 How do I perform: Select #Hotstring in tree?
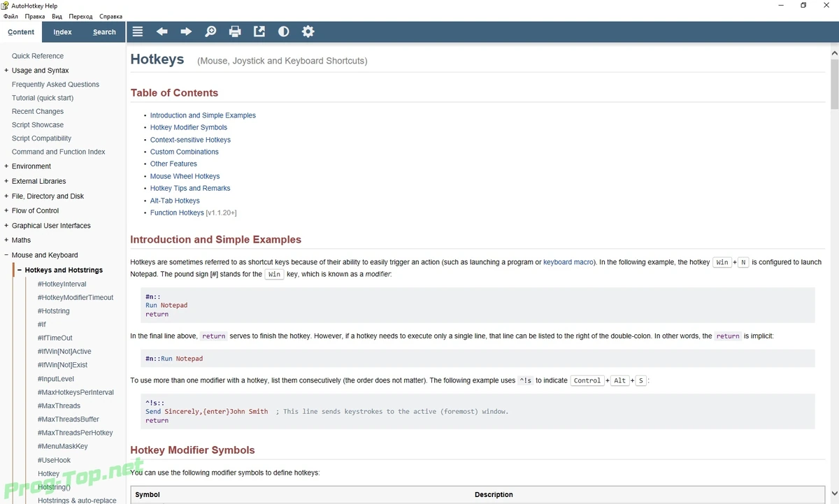pyautogui.click(x=54, y=311)
